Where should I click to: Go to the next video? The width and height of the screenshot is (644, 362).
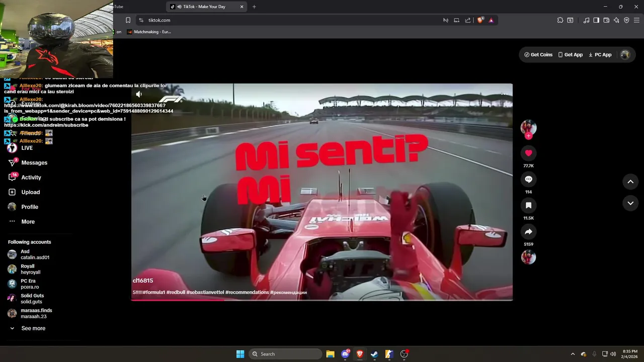tap(630, 203)
